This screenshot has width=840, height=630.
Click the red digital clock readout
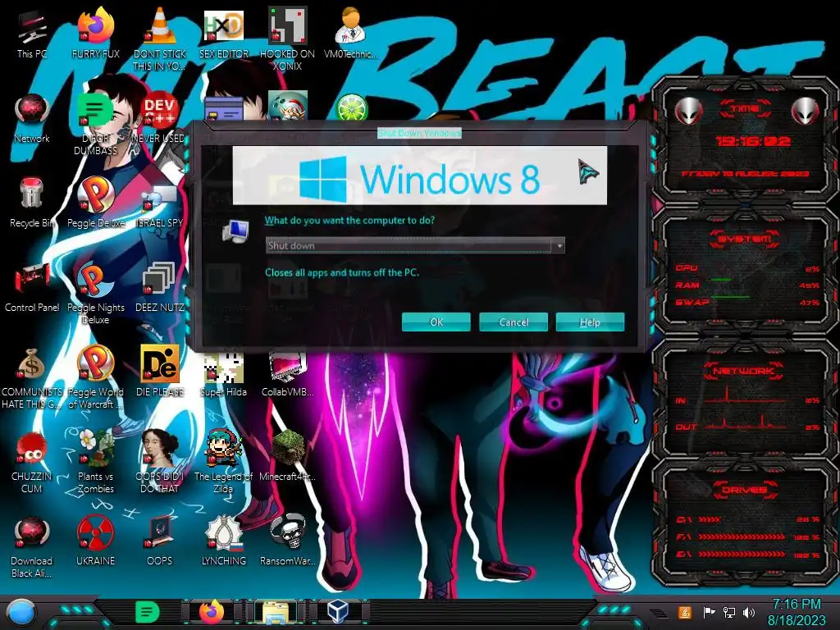tap(753, 141)
